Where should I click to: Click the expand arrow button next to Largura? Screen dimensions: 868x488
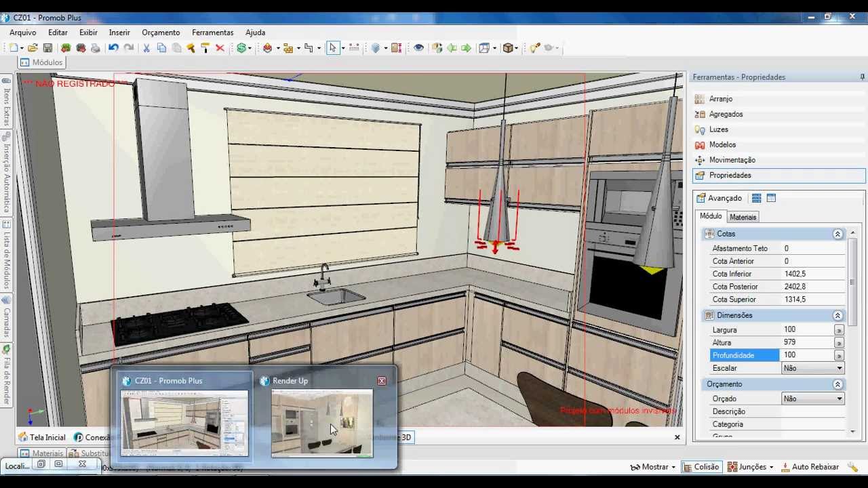point(839,330)
